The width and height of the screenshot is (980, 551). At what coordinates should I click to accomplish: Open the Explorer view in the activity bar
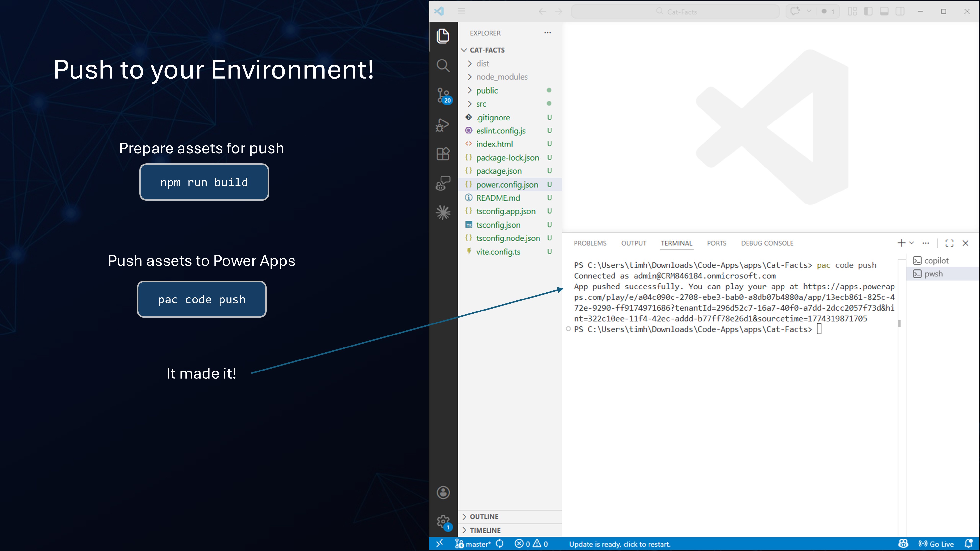443,36
